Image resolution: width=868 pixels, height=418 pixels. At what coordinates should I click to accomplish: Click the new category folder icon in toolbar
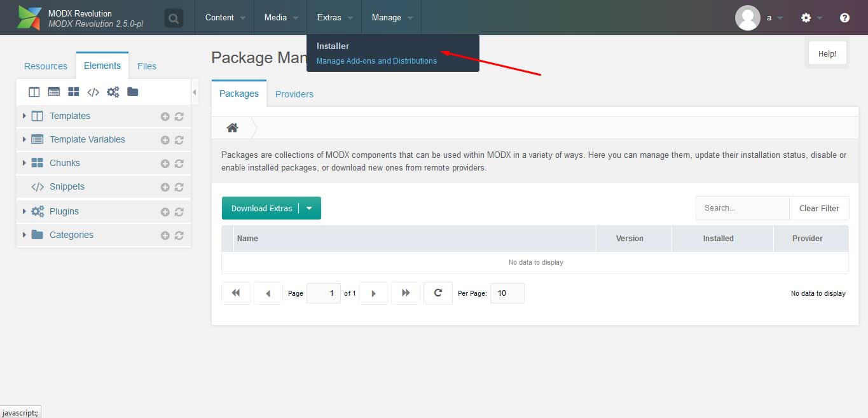132,92
